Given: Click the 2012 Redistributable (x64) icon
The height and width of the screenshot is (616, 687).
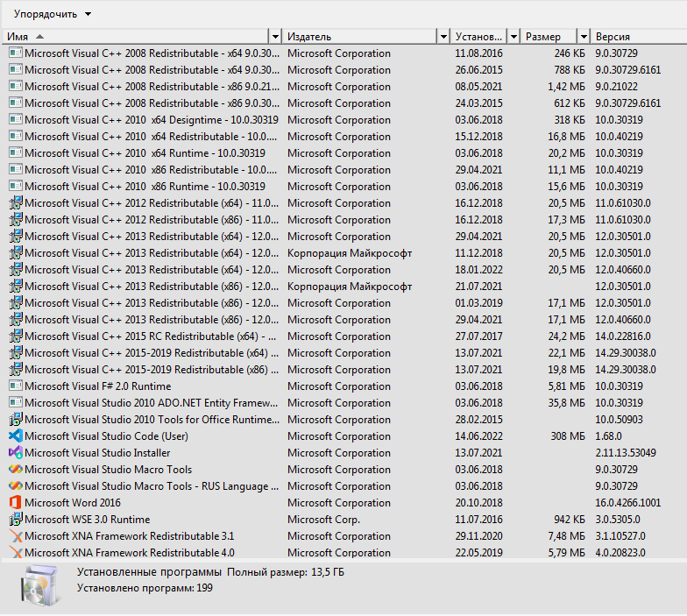Looking at the screenshot, I should point(16,203).
